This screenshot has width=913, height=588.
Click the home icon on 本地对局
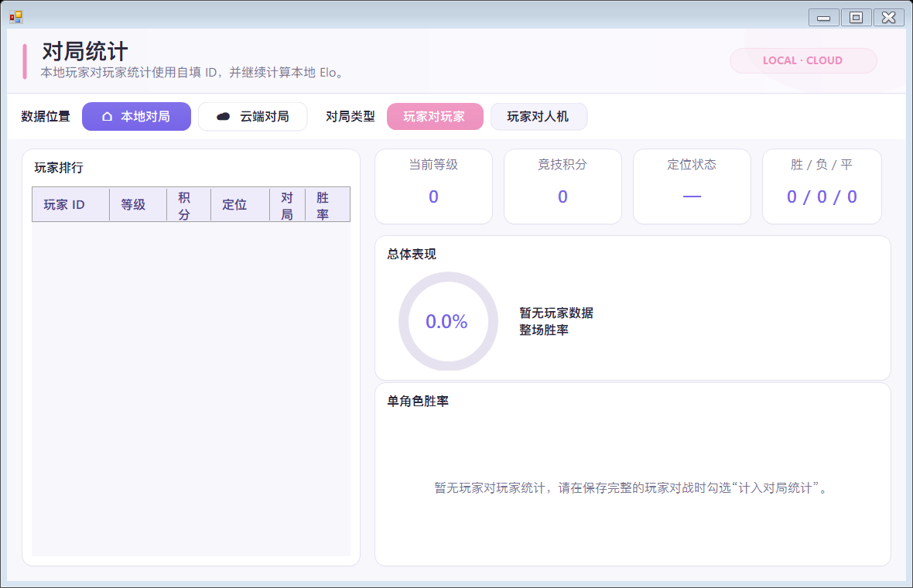point(107,116)
